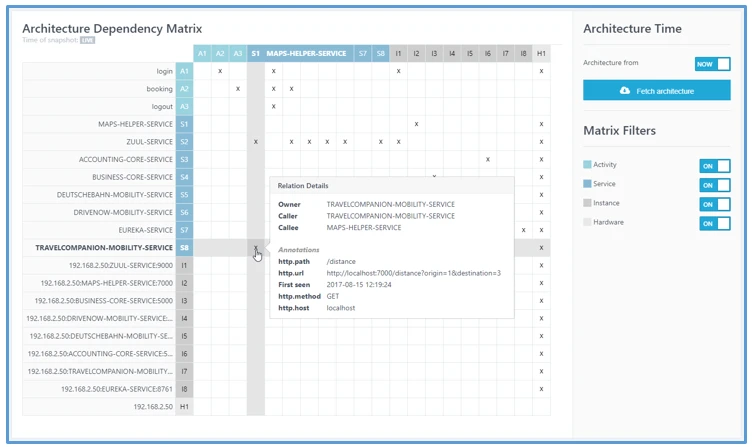Click the Activity color swatch
Screen dimensions: 752x447
tap(587, 165)
